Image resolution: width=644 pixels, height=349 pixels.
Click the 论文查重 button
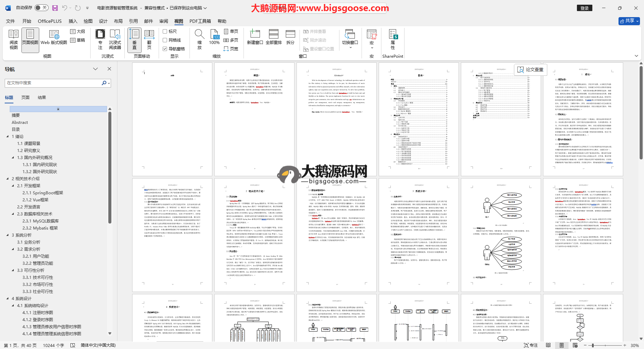pyautogui.click(x=530, y=69)
